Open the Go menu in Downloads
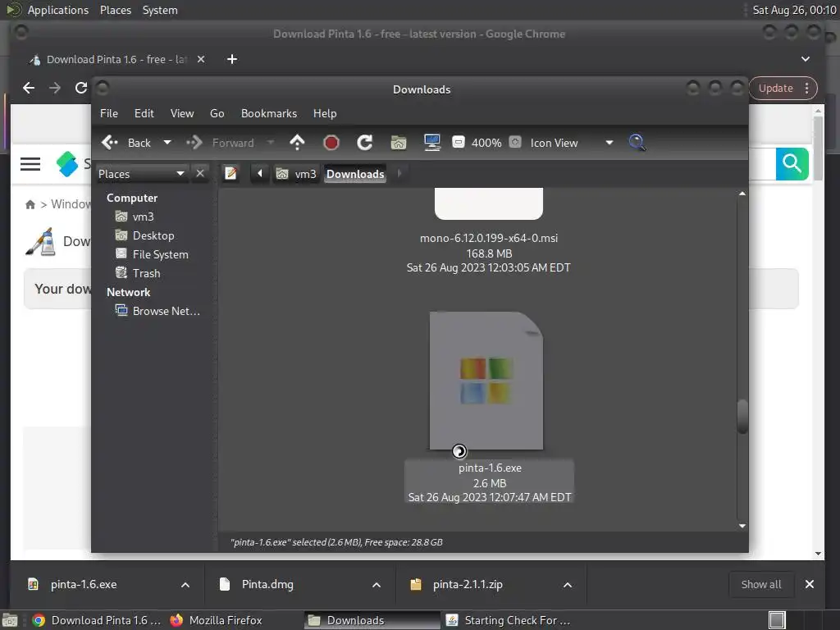Viewport: 840px width, 630px height. [x=217, y=113]
